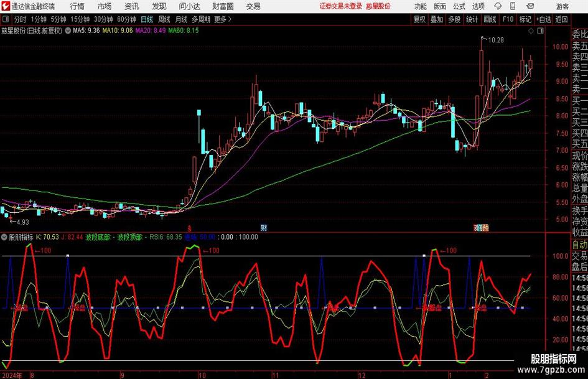Image resolution: width=588 pixels, height=379 pixels.
Task: Click the 统计 toolbar button
Action: tap(472, 19)
